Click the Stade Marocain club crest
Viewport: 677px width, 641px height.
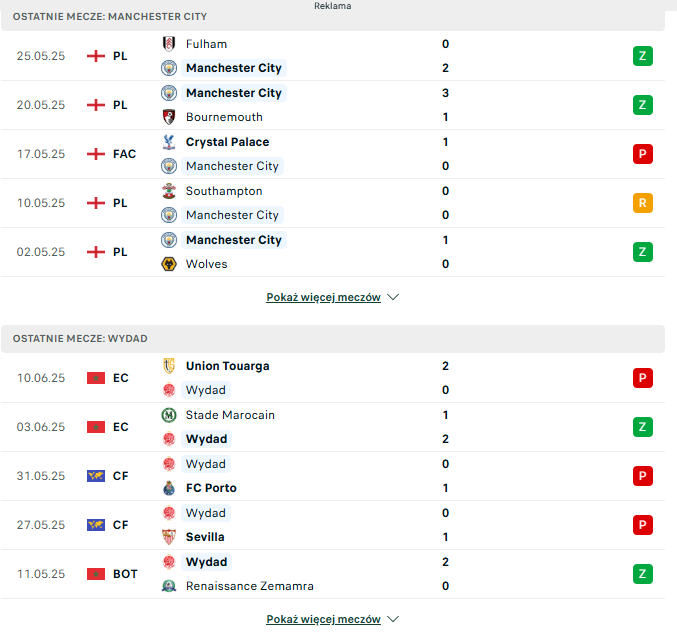(x=169, y=415)
